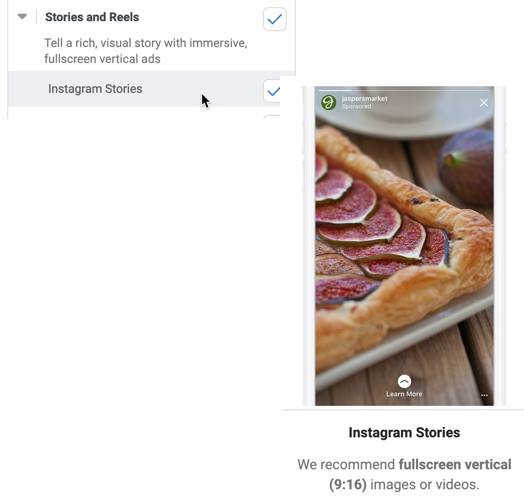Click the story progress bar atop preview
The width and height of the screenshot is (524, 498).
click(404, 90)
